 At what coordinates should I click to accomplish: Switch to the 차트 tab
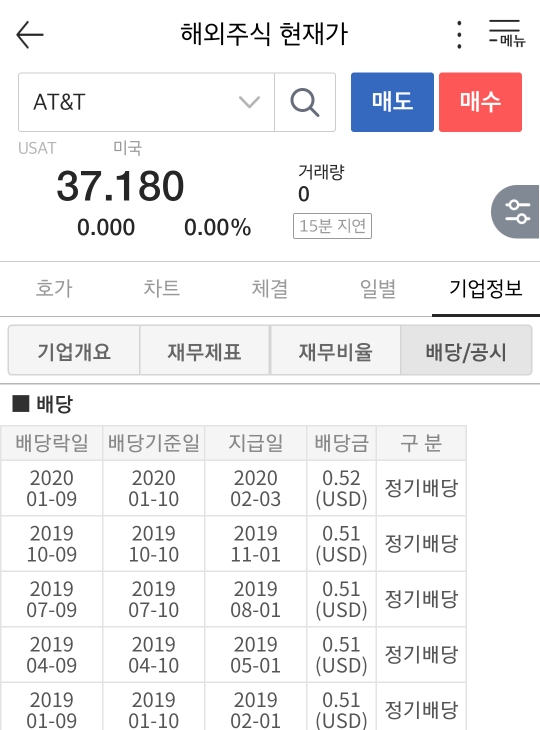162,289
